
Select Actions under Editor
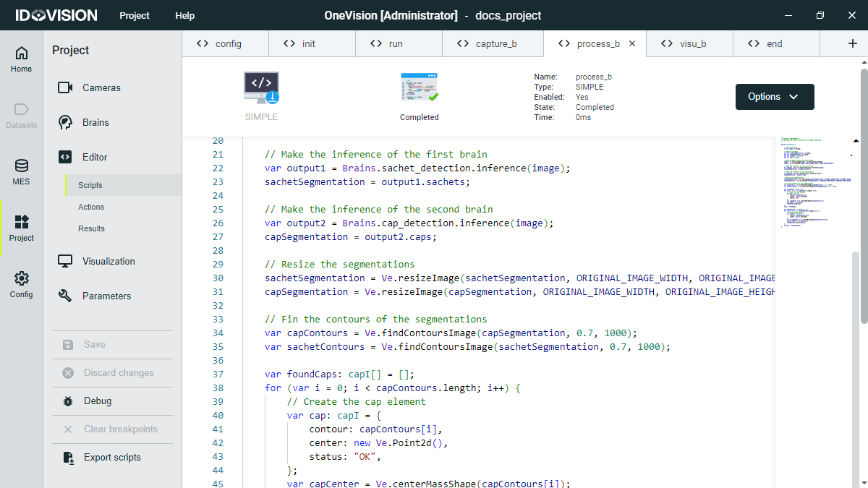click(x=91, y=207)
